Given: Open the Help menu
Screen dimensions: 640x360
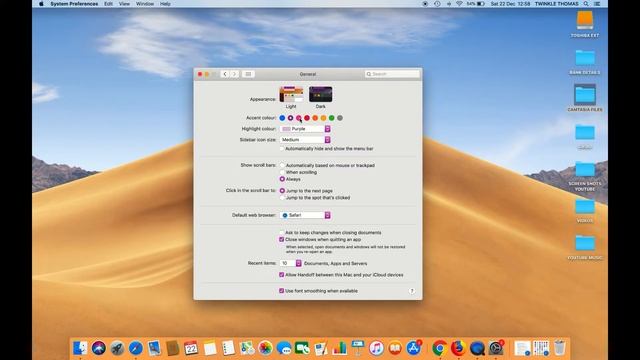Looking at the screenshot, I should tap(165, 4).
